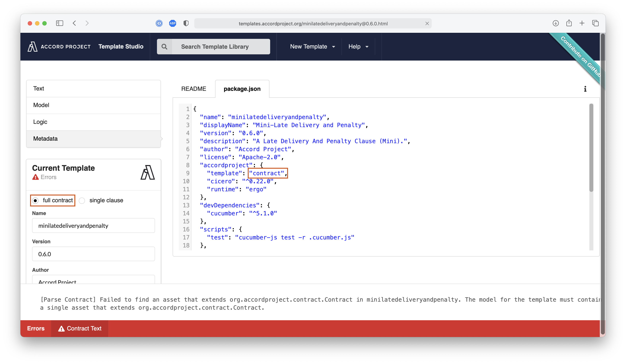
Task: Click the privacy shield icon
Action: [x=186, y=23]
